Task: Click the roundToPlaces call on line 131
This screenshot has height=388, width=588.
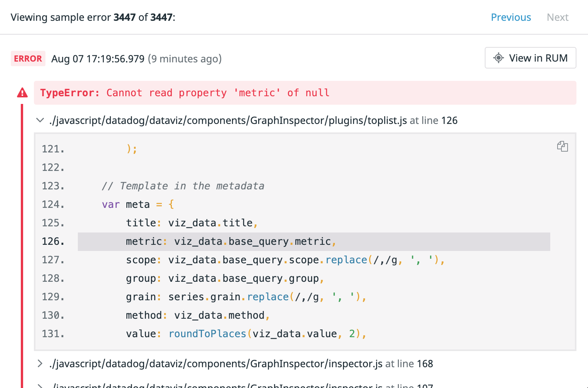Action: [x=207, y=334]
